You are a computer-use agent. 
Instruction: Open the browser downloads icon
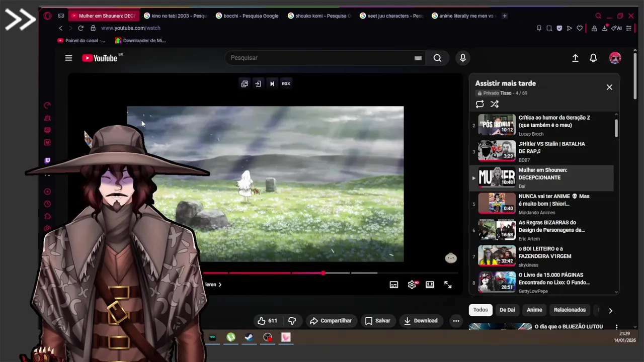click(604, 28)
